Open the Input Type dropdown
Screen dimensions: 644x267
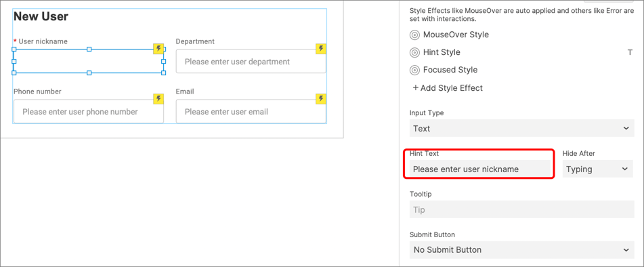tap(521, 128)
